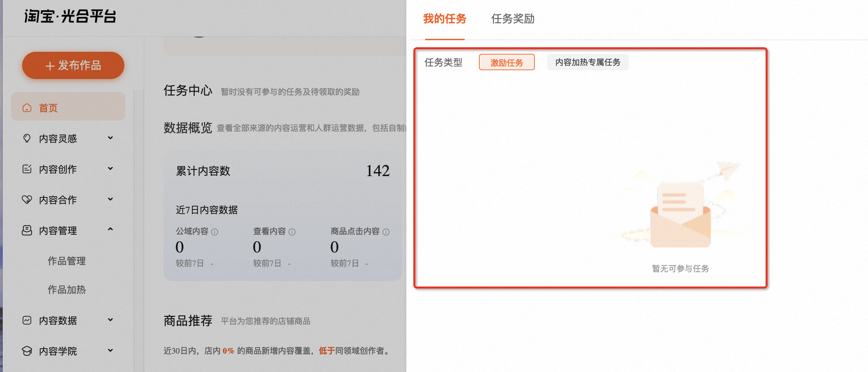The width and height of the screenshot is (868, 372).
Task: Click info icon beside 公域内容
Action: pyautogui.click(x=215, y=232)
